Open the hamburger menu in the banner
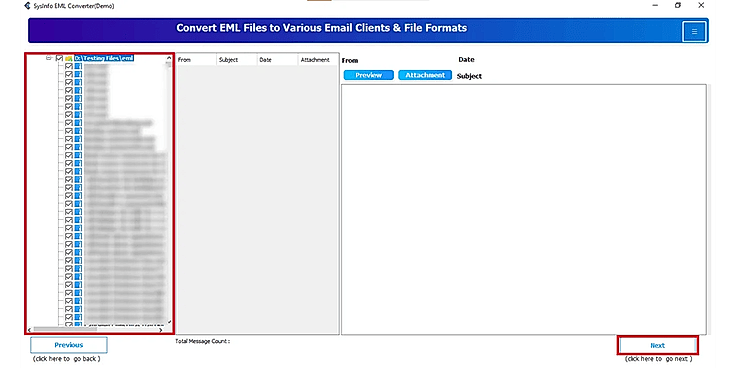Screen dimensions: 736x368 [694, 32]
